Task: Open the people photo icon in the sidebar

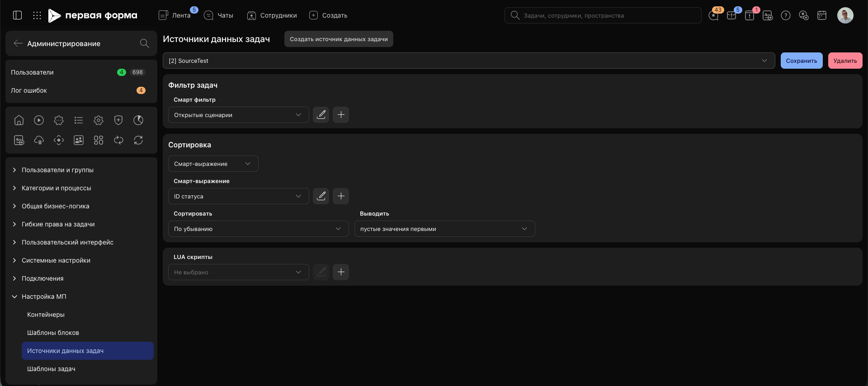Action: [x=79, y=140]
